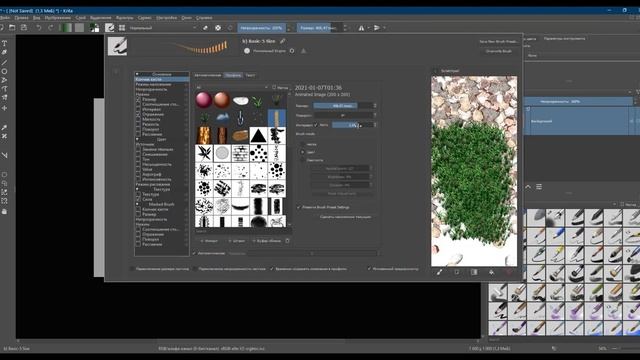Click the Штамп button below brush tips
640x360 pixels.
236,241
